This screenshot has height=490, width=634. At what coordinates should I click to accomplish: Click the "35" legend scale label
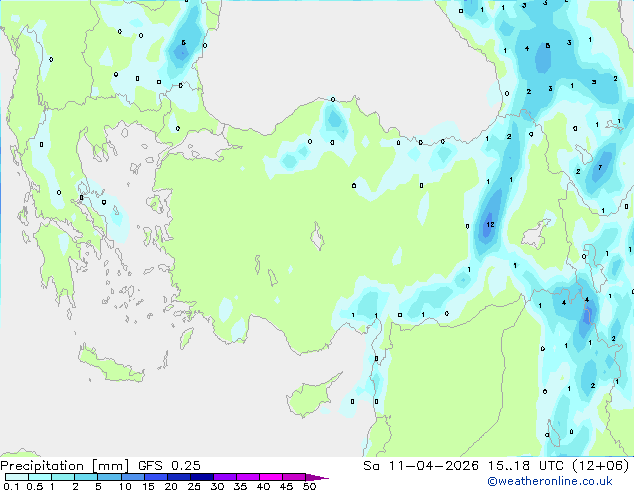pos(240,486)
